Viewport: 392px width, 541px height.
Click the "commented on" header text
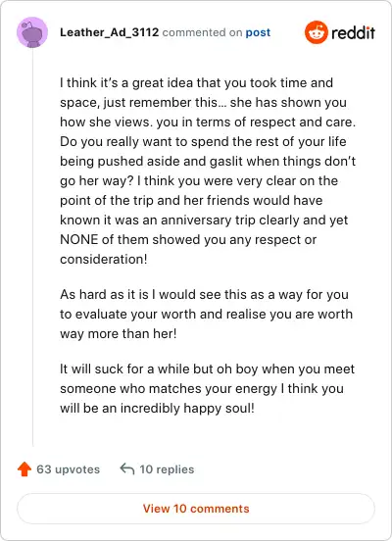tap(202, 32)
